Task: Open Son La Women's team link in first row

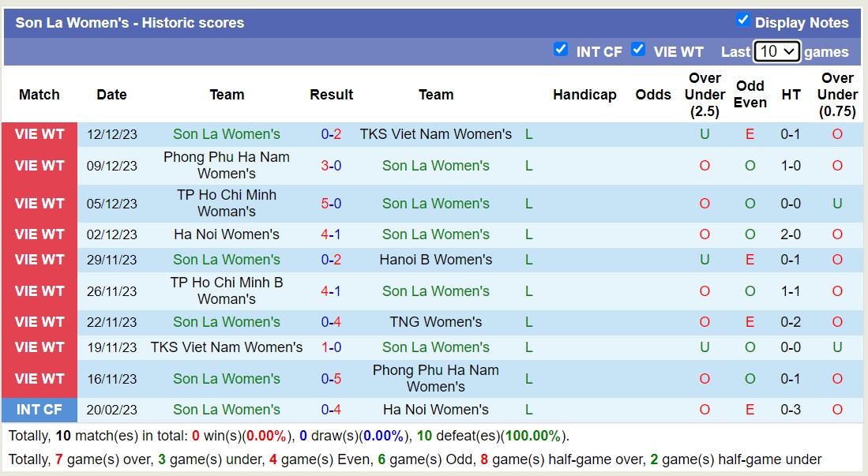Action: coord(227,134)
